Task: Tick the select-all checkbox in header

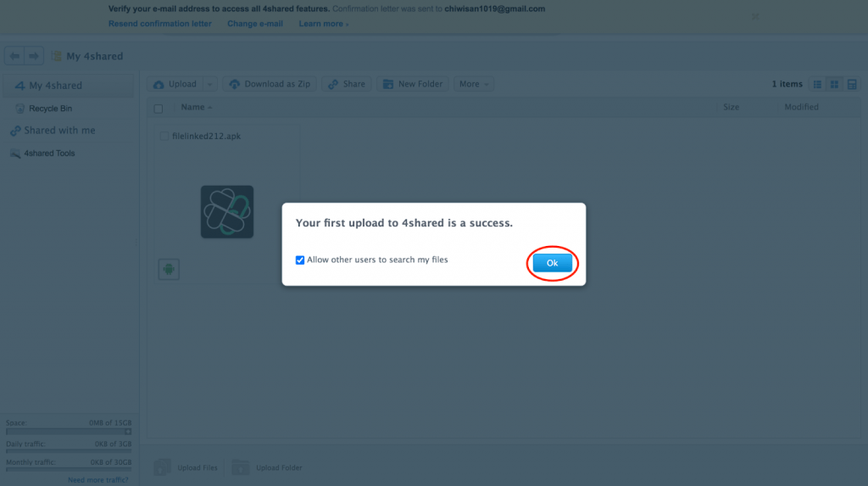Action: pyautogui.click(x=159, y=109)
